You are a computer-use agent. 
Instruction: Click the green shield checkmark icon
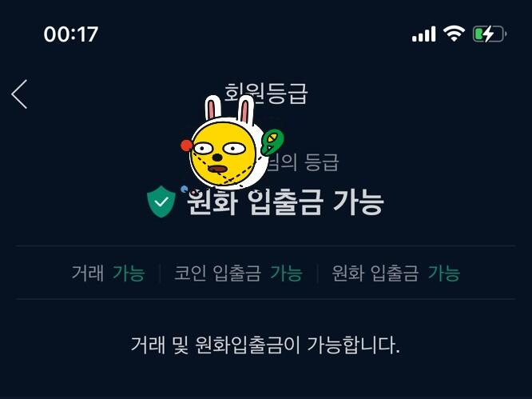click(x=161, y=201)
